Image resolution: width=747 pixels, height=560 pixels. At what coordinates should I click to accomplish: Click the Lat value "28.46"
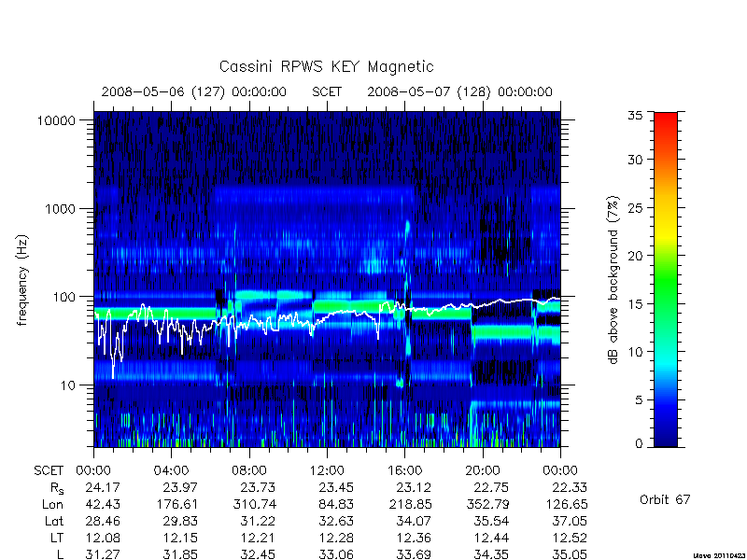click(103, 522)
